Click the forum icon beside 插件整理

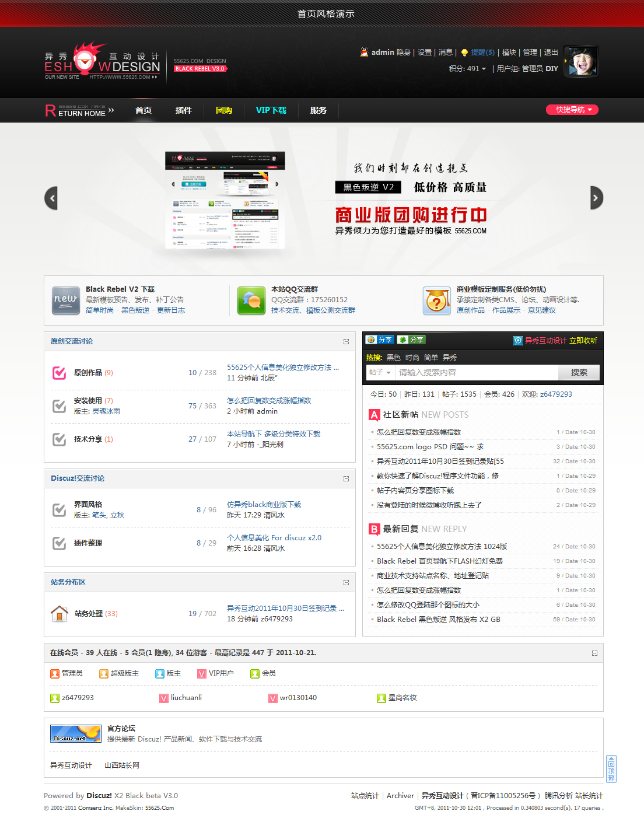[59, 543]
